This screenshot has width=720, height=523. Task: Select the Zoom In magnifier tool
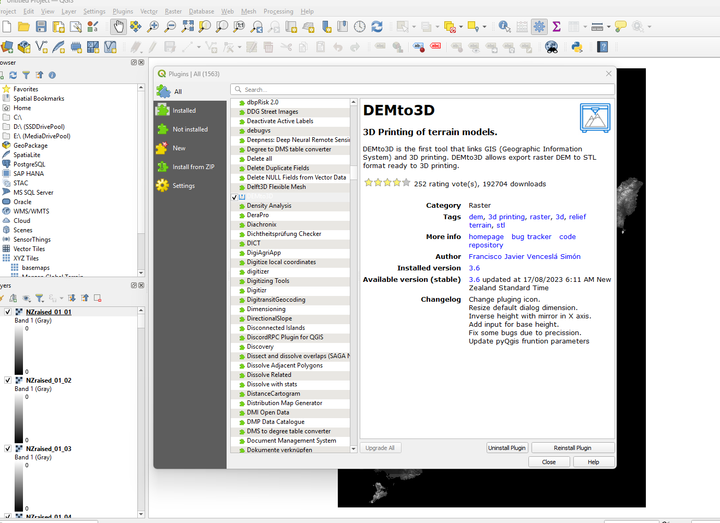point(153,27)
